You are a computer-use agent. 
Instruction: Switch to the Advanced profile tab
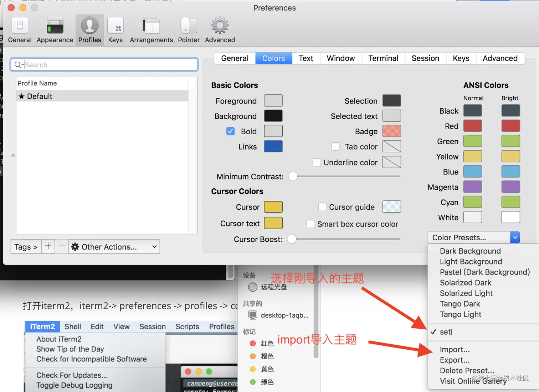point(500,58)
